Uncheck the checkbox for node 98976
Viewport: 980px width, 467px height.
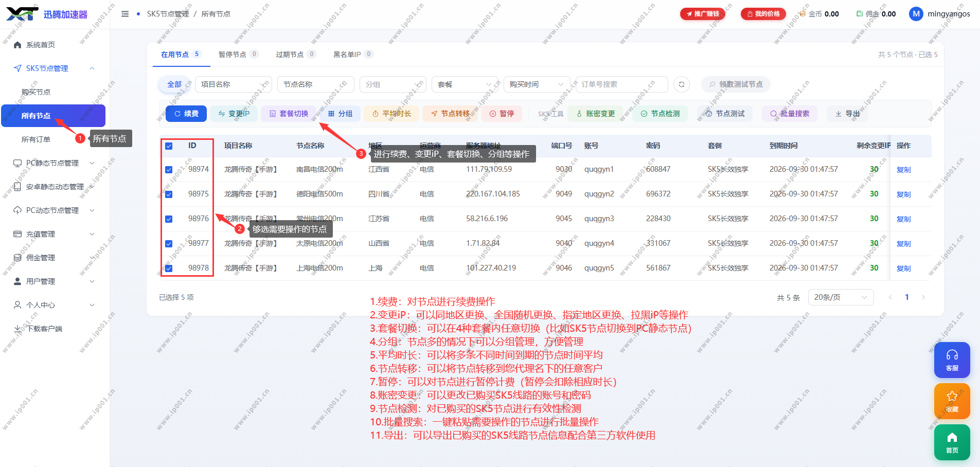[x=169, y=219]
